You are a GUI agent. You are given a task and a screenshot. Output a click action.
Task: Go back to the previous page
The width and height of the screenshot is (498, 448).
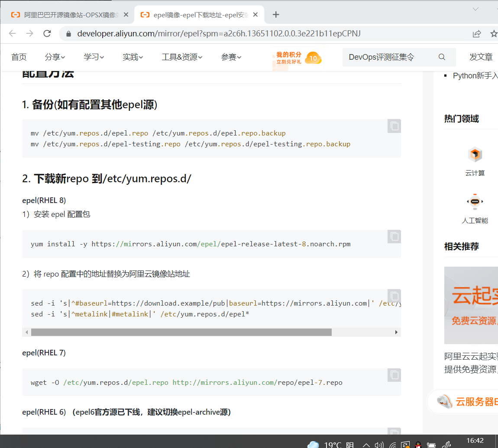[12, 33]
